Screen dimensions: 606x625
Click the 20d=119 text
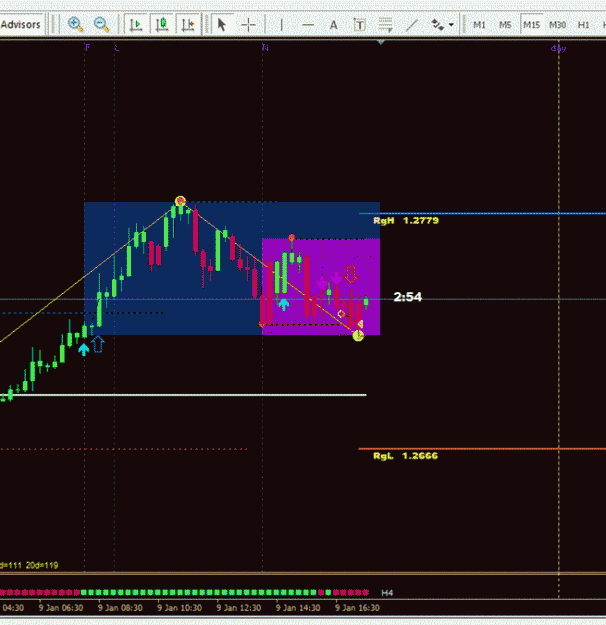(x=42, y=565)
